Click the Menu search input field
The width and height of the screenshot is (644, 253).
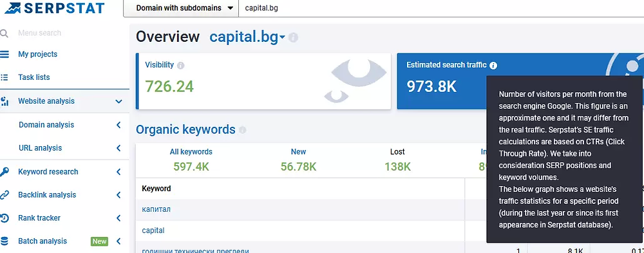(39, 33)
